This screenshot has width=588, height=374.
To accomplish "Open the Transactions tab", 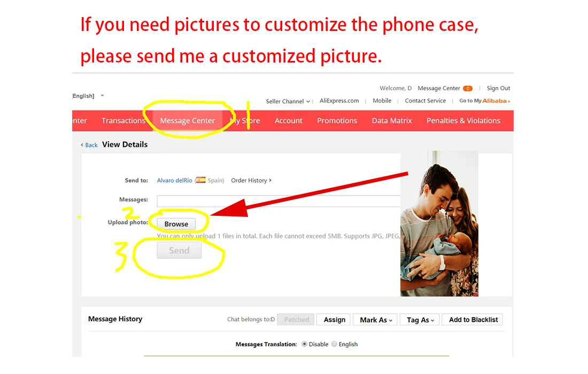I will coord(123,121).
